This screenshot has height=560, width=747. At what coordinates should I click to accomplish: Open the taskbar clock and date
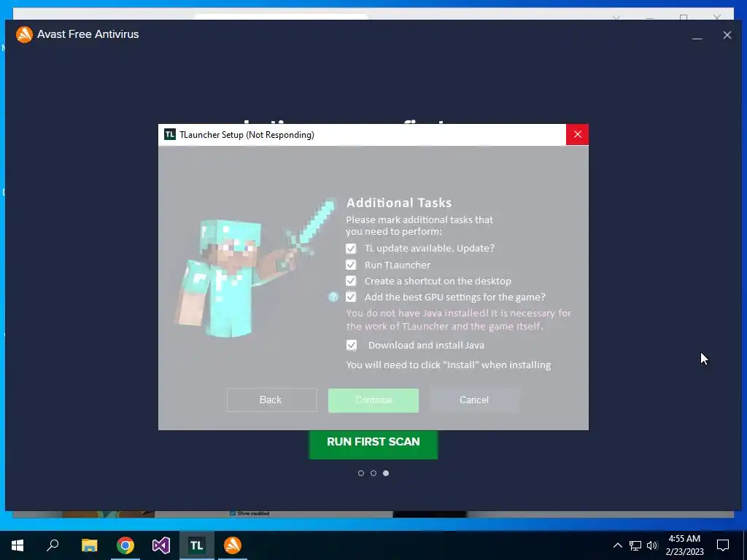click(684, 545)
